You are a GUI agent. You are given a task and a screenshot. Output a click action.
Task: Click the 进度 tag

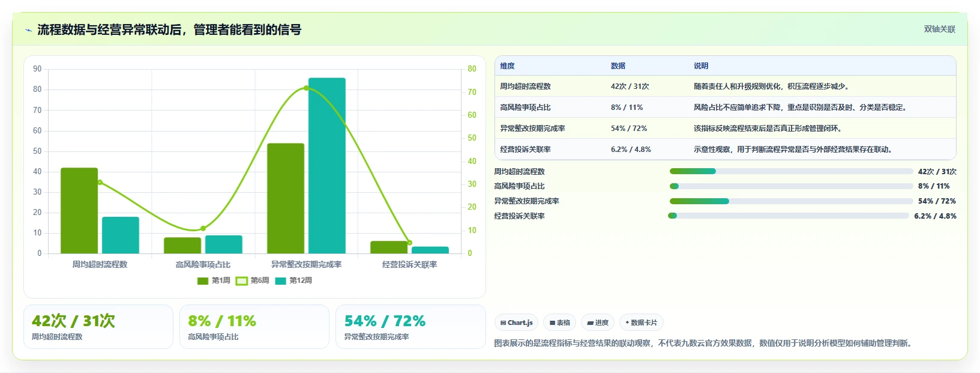click(598, 323)
